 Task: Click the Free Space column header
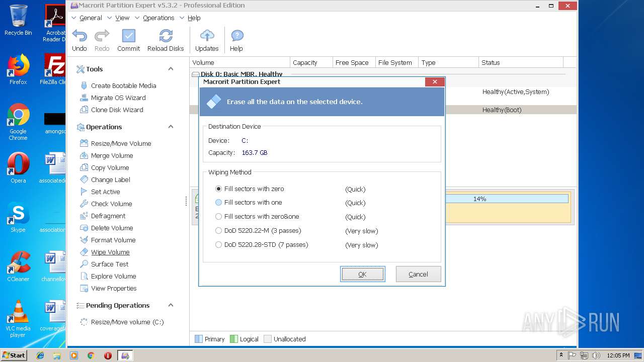tap(354, 62)
